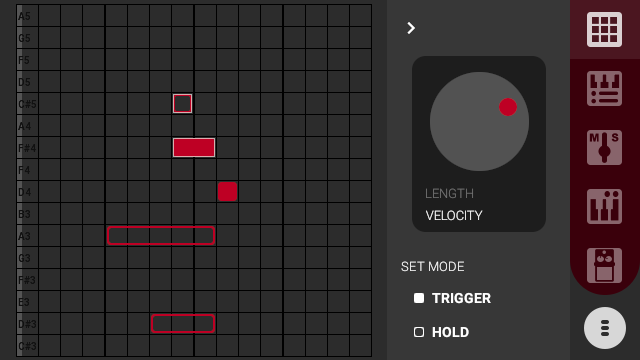Viewport: 640px width, 360px height.
Task: Open the three-dot more options button
Action: pos(604,328)
